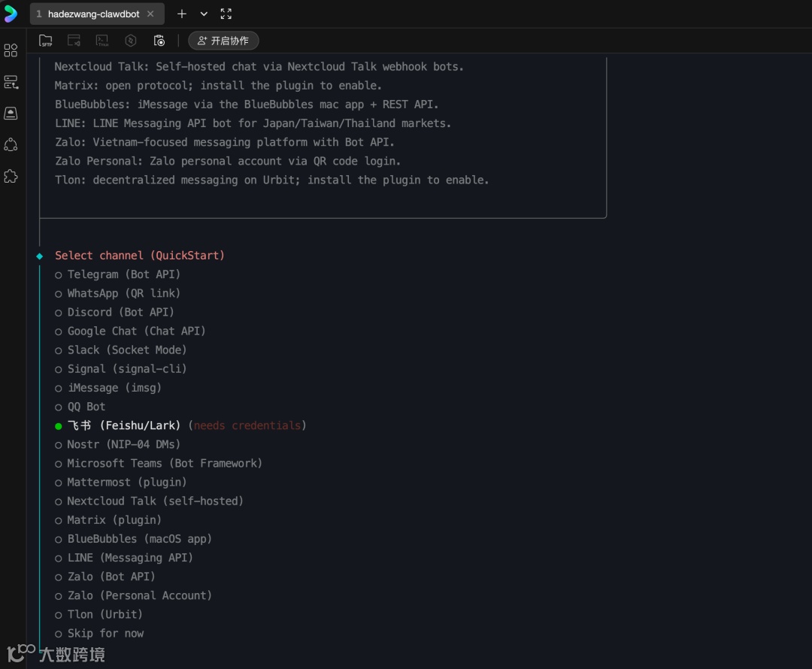Image resolution: width=812 pixels, height=669 pixels.
Task: Select the 飞书 (Feishu/Lark) option
Action: [117, 425]
